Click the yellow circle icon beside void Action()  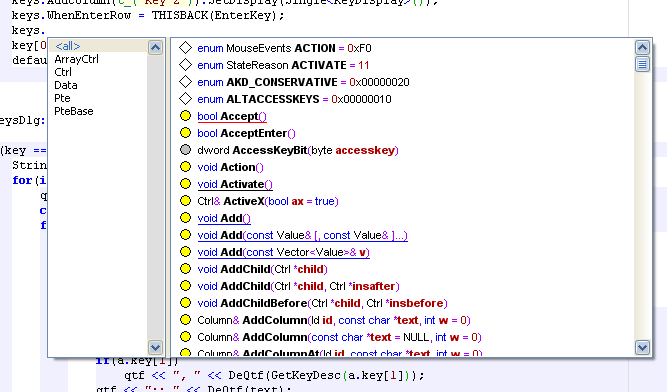[x=185, y=167]
